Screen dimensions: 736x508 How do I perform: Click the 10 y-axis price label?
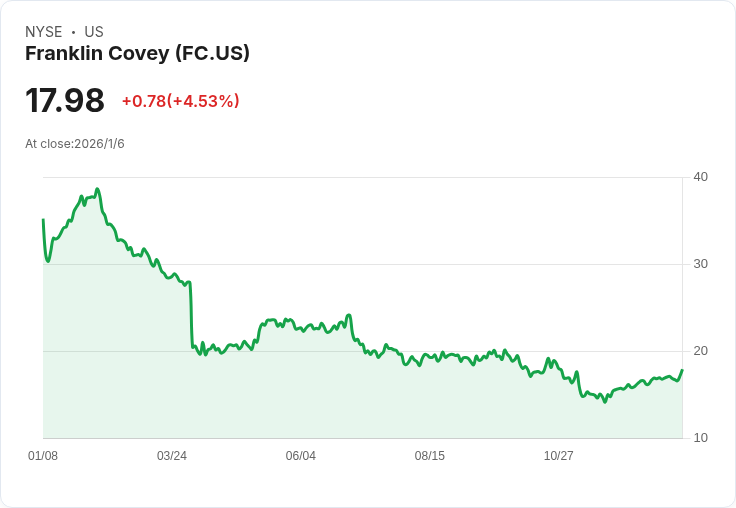click(x=700, y=438)
